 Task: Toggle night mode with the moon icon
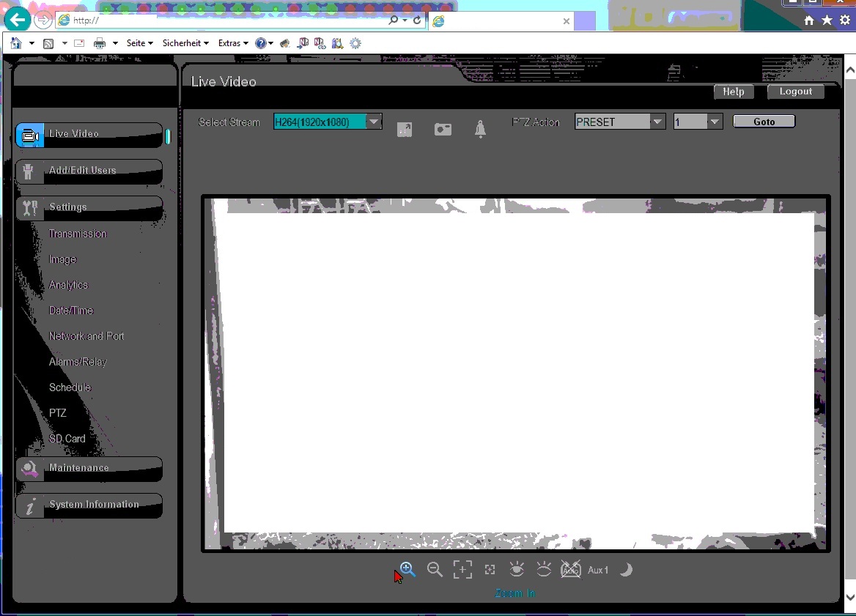pyautogui.click(x=626, y=569)
